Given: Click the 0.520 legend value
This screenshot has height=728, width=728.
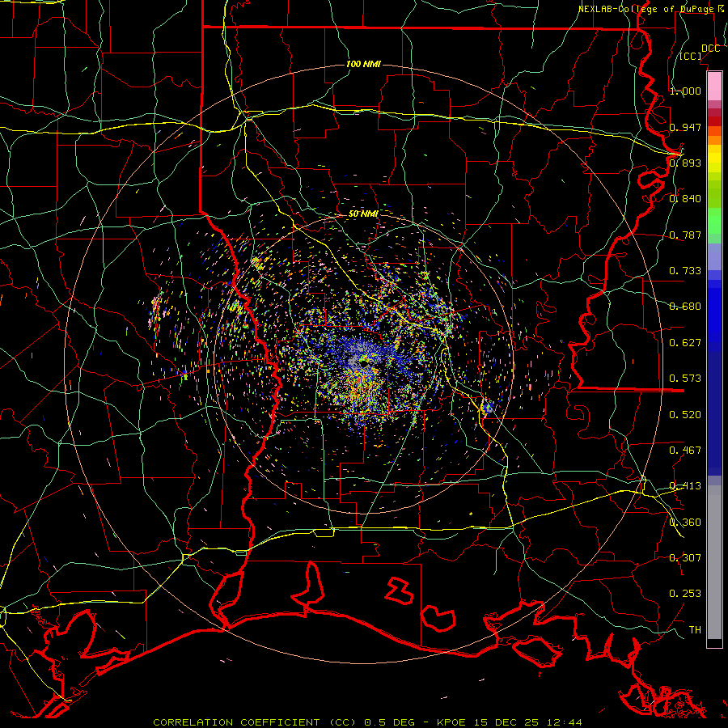Looking at the screenshot, I should coord(685,415).
